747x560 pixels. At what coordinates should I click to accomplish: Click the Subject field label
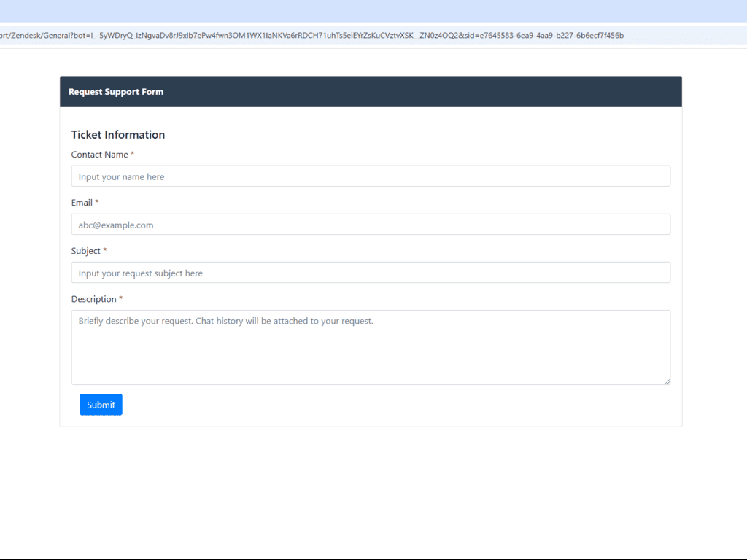pos(85,251)
